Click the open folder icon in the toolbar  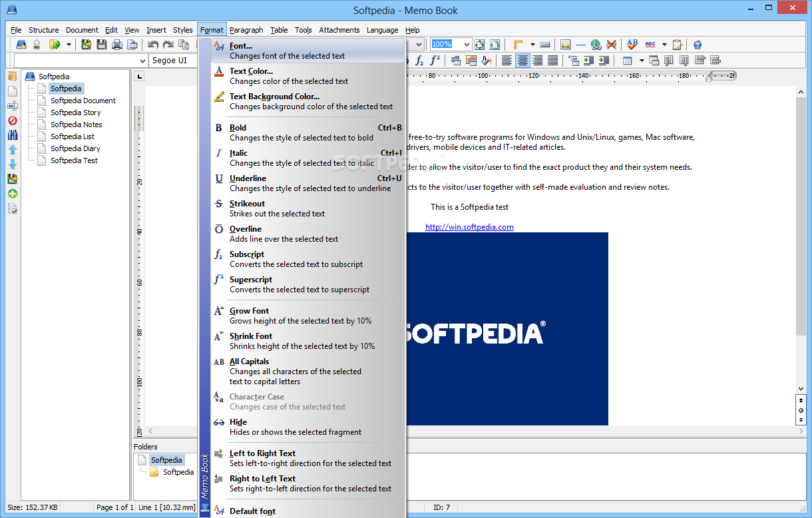point(54,45)
